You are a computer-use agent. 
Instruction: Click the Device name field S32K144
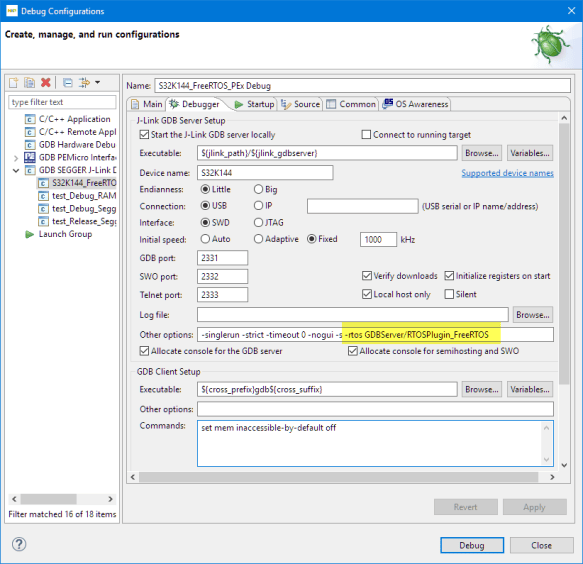[x=265, y=173]
